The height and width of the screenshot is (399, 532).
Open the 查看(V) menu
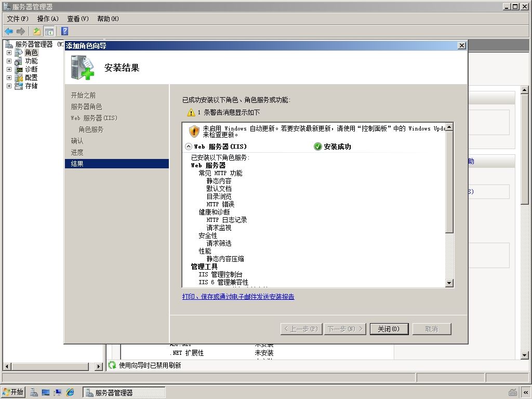(78, 19)
